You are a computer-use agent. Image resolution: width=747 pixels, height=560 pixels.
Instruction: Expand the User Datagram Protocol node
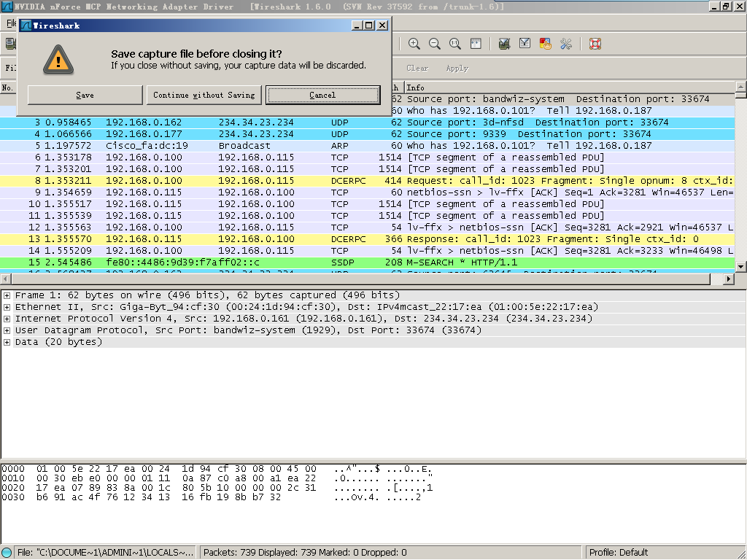(x=7, y=330)
